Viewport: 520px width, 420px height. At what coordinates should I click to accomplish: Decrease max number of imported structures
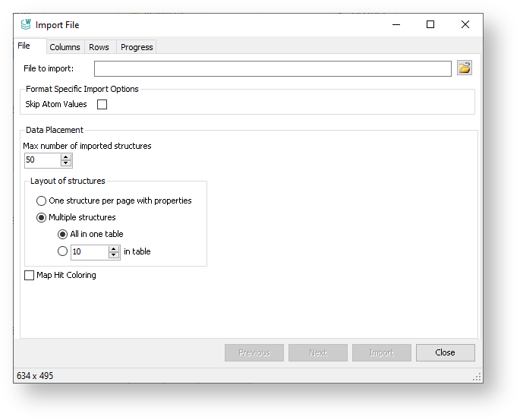(66, 163)
